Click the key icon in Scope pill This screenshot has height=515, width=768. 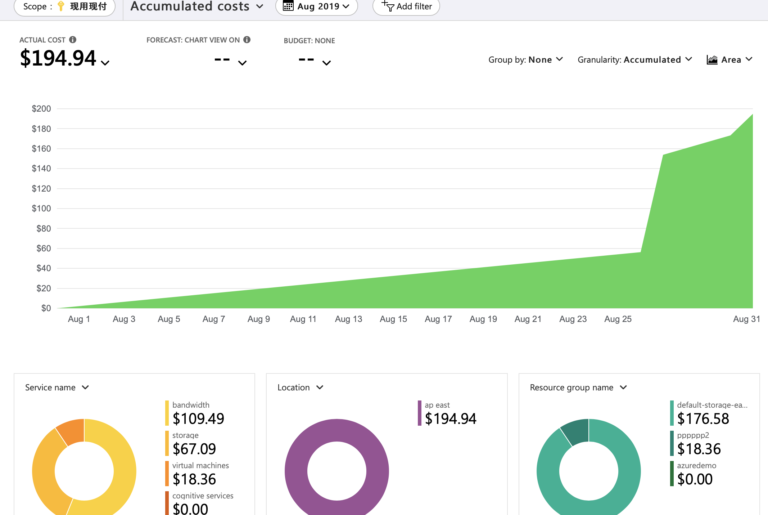click(61, 6)
